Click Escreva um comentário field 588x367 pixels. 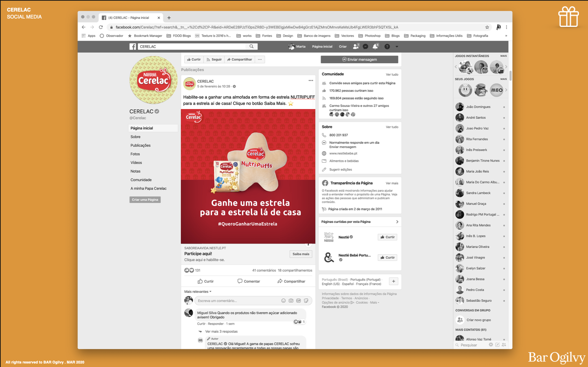click(237, 301)
